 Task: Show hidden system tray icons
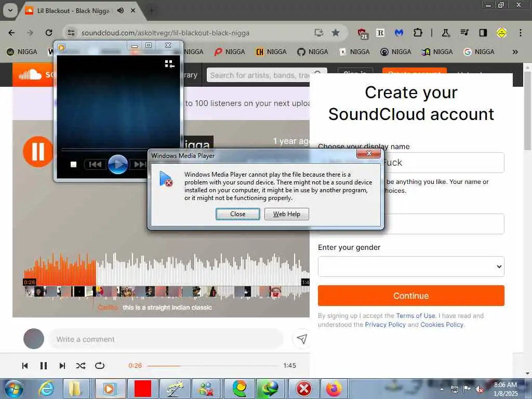[442, 389]
